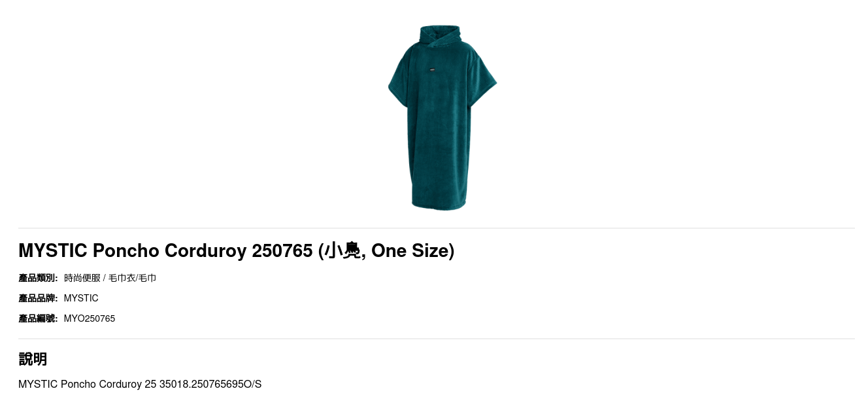Open the 時尚便服 category text

(x=82, y=278)
